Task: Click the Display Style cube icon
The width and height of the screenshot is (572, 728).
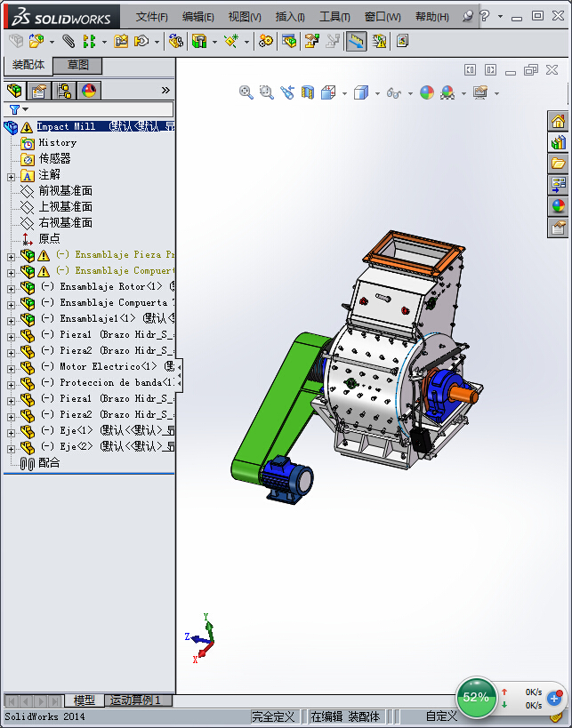Action: [x=361, y=92]
